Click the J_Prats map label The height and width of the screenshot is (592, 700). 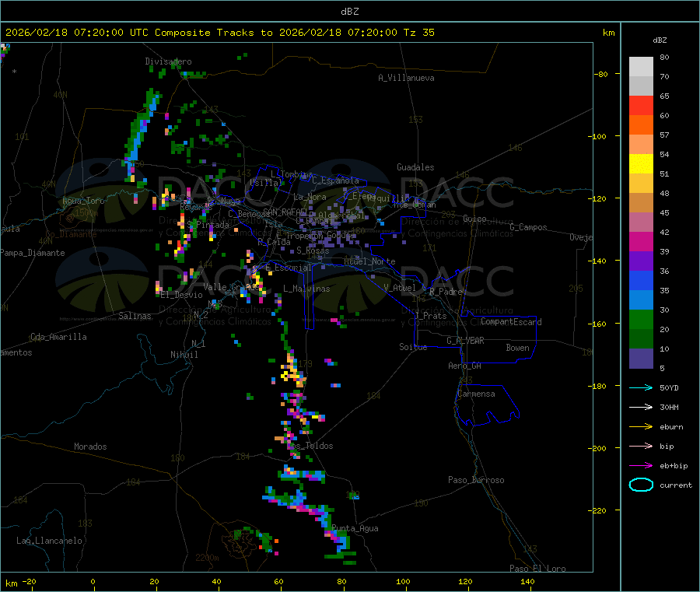430,315
